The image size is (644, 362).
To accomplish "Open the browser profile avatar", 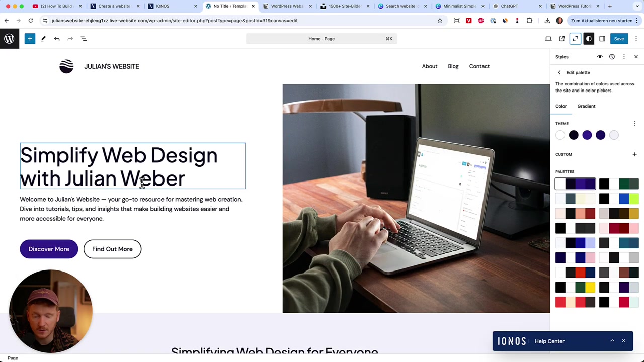I will pos(559,21).
